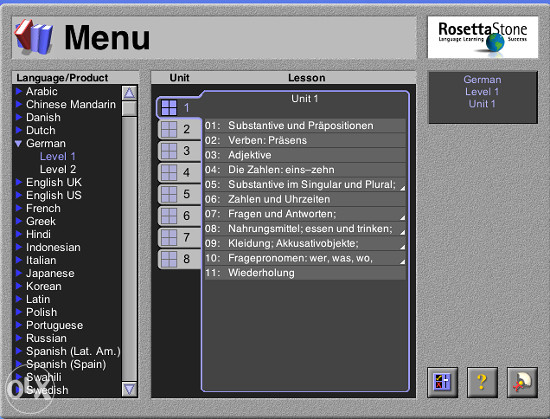
Task: Open lesson 07 Fragen und Antworten
Action: [305, 214]
